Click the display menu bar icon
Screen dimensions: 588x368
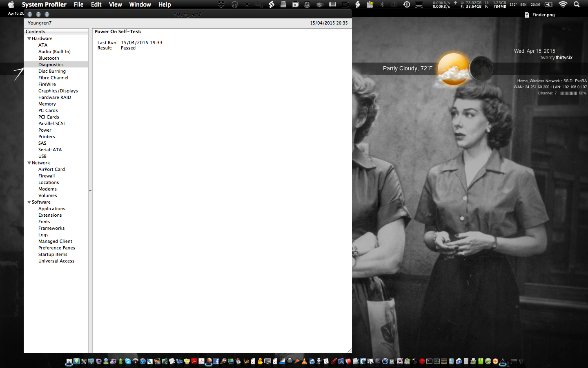point(419,4)
